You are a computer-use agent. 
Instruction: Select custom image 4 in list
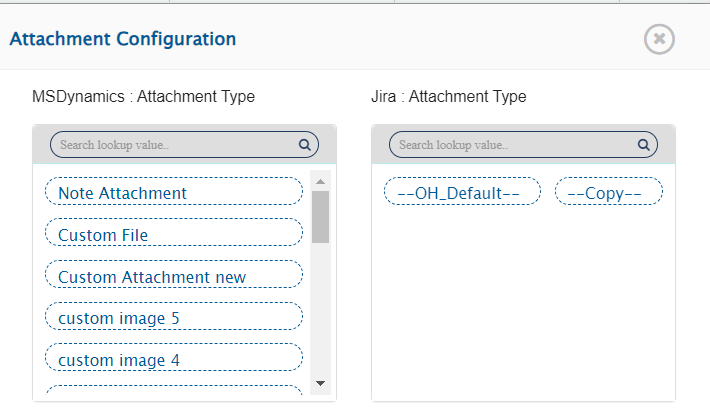[173, 359]
